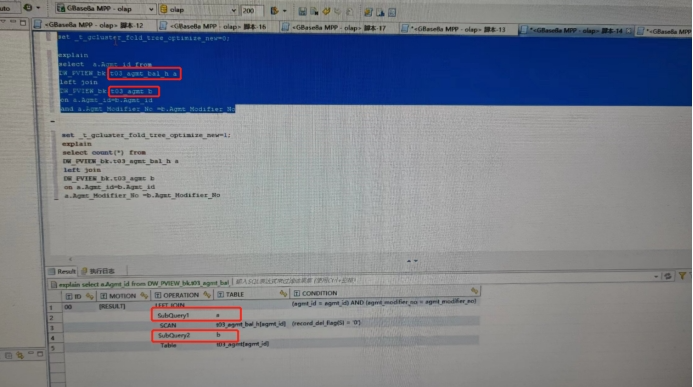Click the result row limit 200 field
The height and width of the screenshot is (387, 693).
point(252,10)
